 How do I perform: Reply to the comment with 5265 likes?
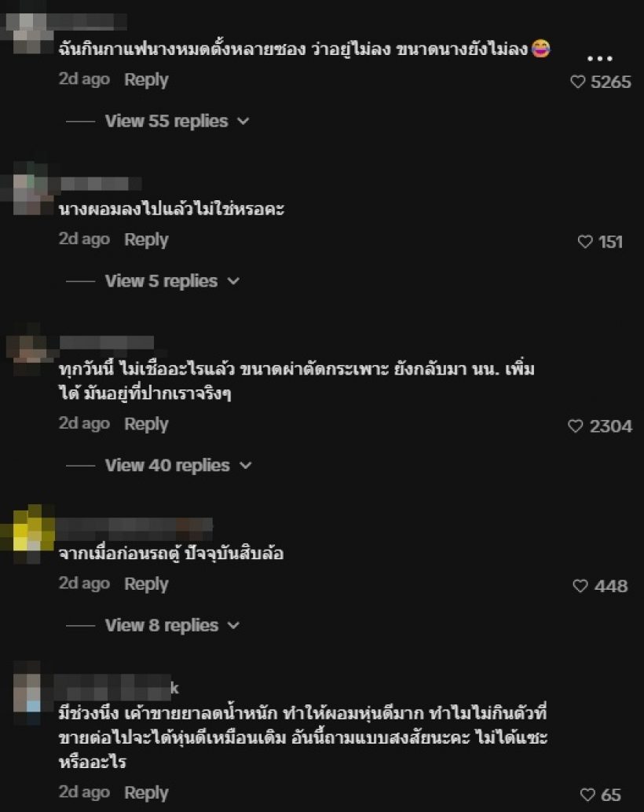147,80
